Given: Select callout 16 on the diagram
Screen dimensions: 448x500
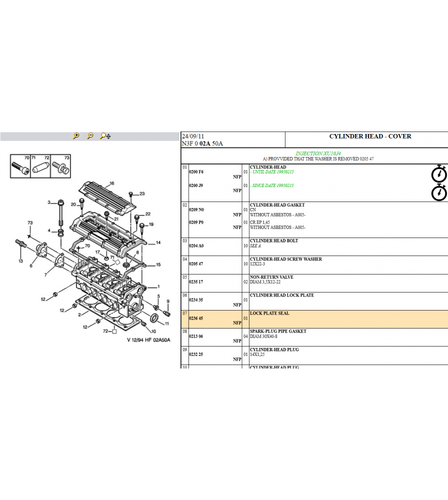Looking at the screenshot, I should point(112,183).
